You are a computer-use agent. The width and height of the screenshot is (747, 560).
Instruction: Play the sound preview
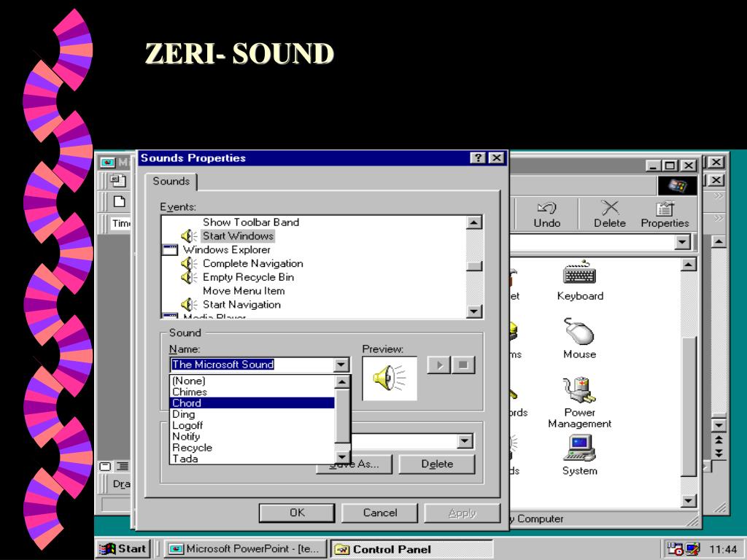[x=438, y=365]
